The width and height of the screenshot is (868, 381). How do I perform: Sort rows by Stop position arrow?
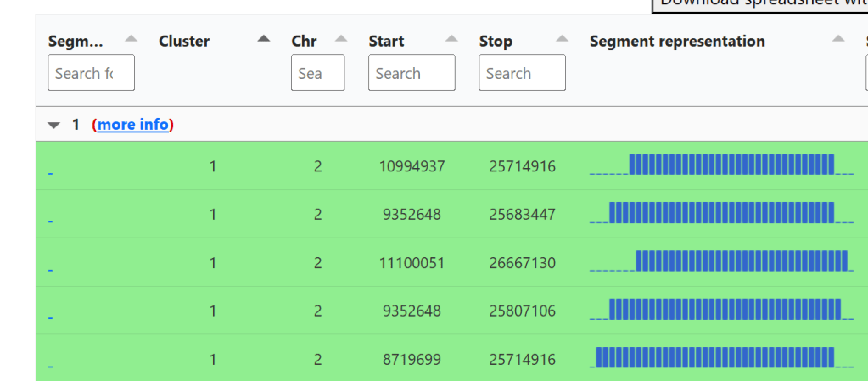[x=562, y=38]
